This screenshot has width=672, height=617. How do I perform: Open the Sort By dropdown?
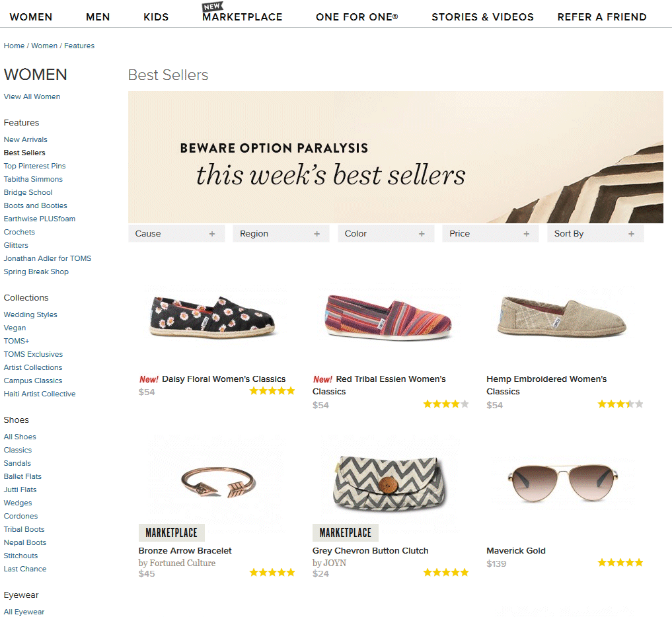point(595,234)
